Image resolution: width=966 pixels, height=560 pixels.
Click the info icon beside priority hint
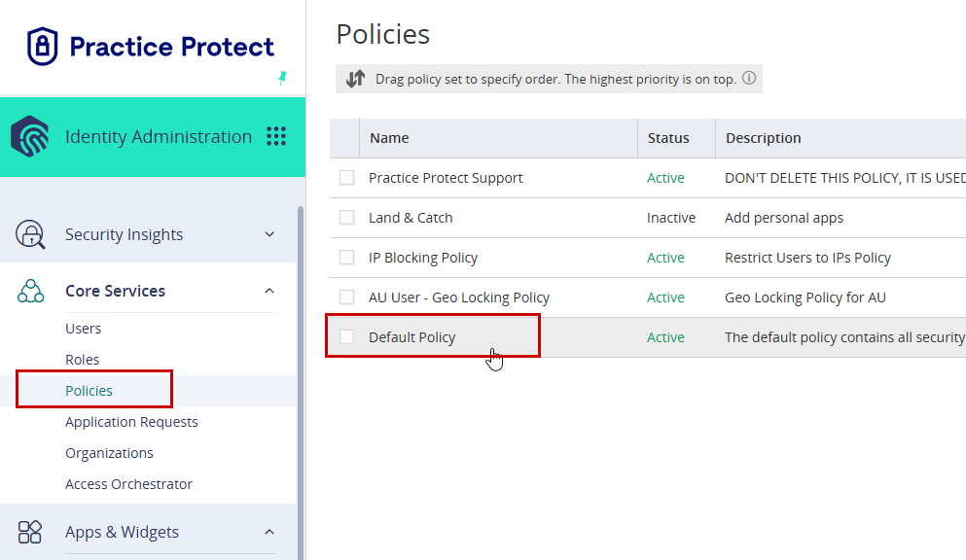click(x=748, y=78)
